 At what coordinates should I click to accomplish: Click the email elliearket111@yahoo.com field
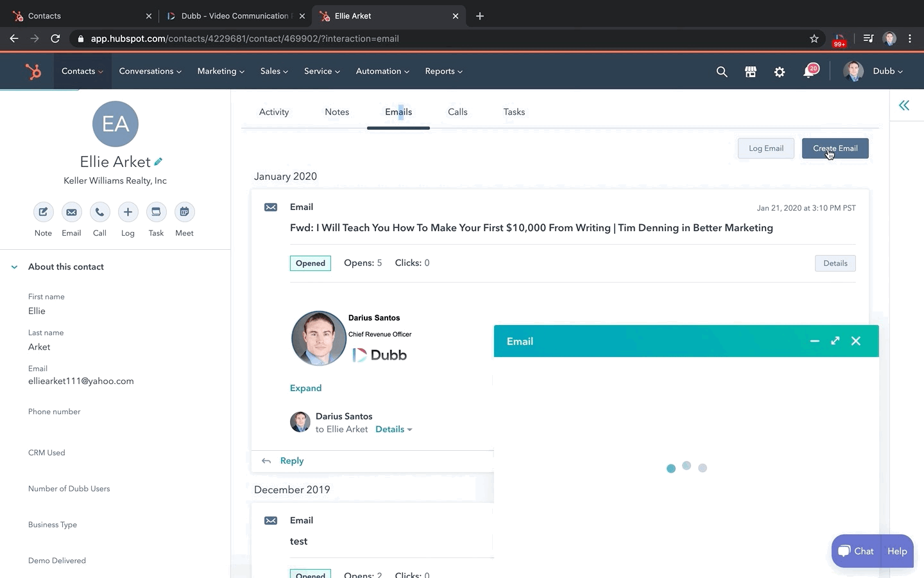(x=81, y=381)
